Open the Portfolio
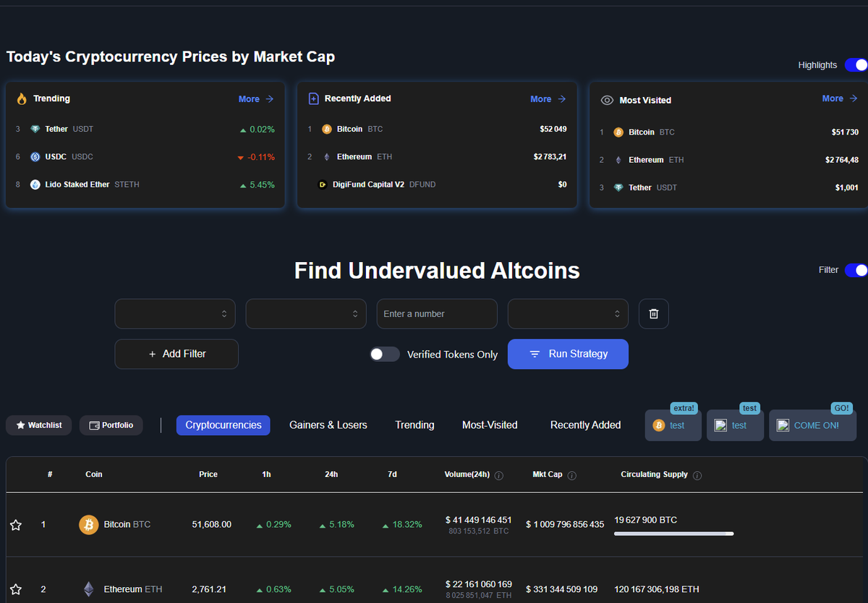Screen dimensions: 868x603 111,425
